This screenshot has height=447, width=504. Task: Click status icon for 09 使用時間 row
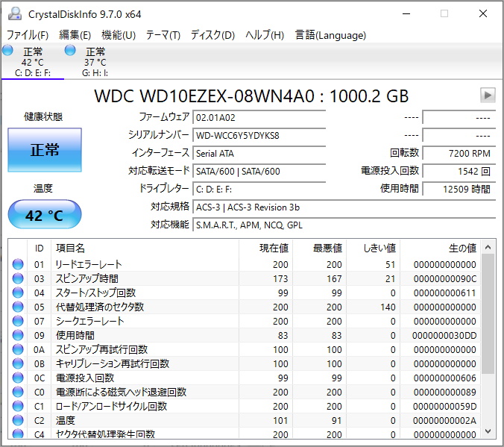click(x=18, y=335)
